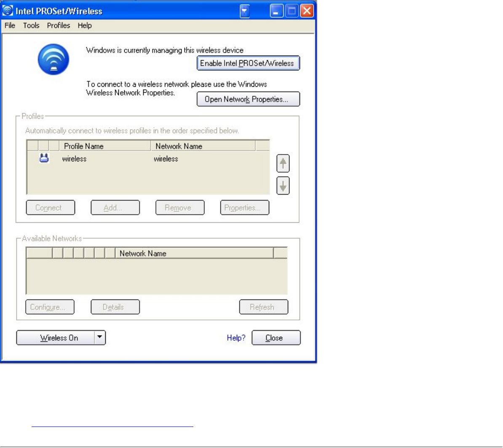Click the Wireless On button
Screen dimensions: 503x448
(x=56, y=338)
